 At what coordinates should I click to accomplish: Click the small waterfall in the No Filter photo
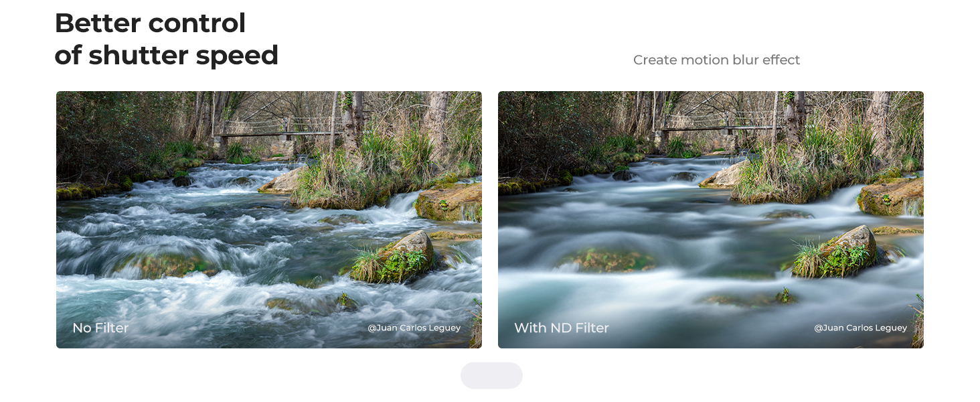point(402,203)
